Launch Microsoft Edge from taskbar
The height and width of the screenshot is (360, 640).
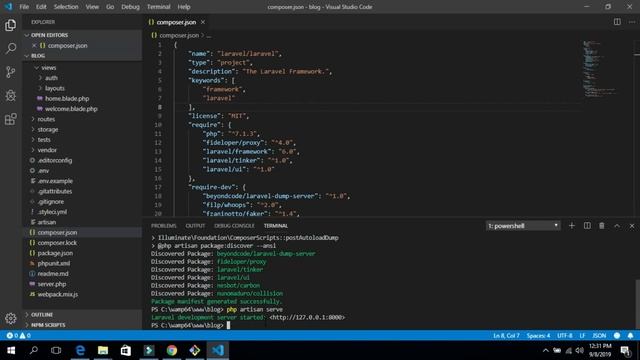[x=80, y=350]
